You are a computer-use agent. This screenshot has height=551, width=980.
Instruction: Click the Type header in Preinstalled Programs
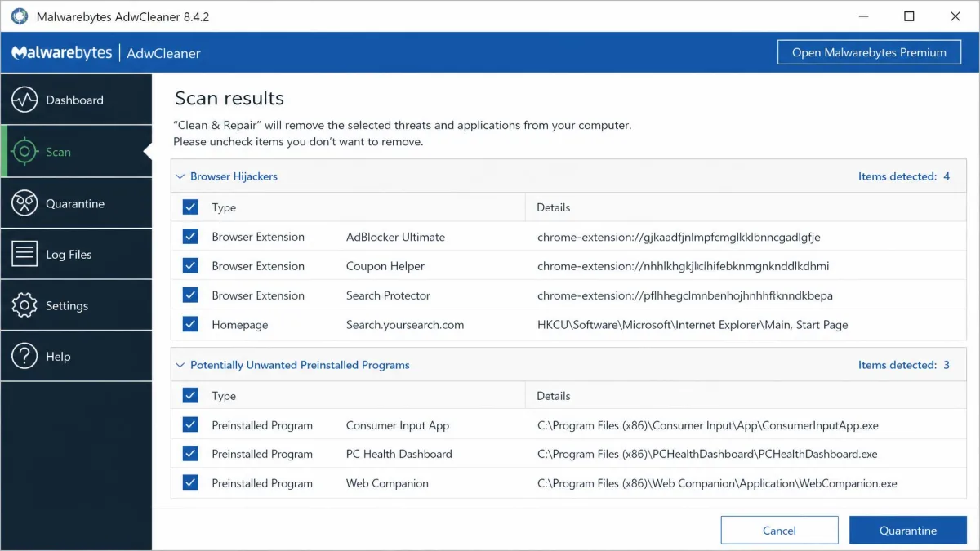[224, 396]
